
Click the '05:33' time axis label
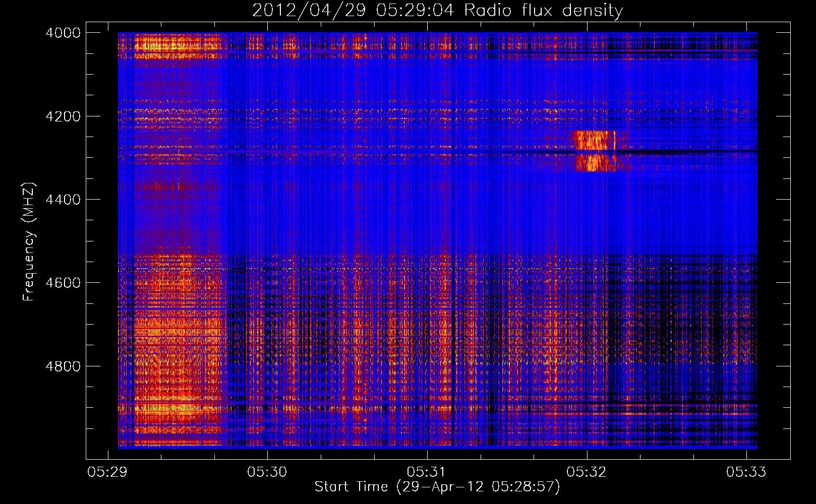coord(746,472)
